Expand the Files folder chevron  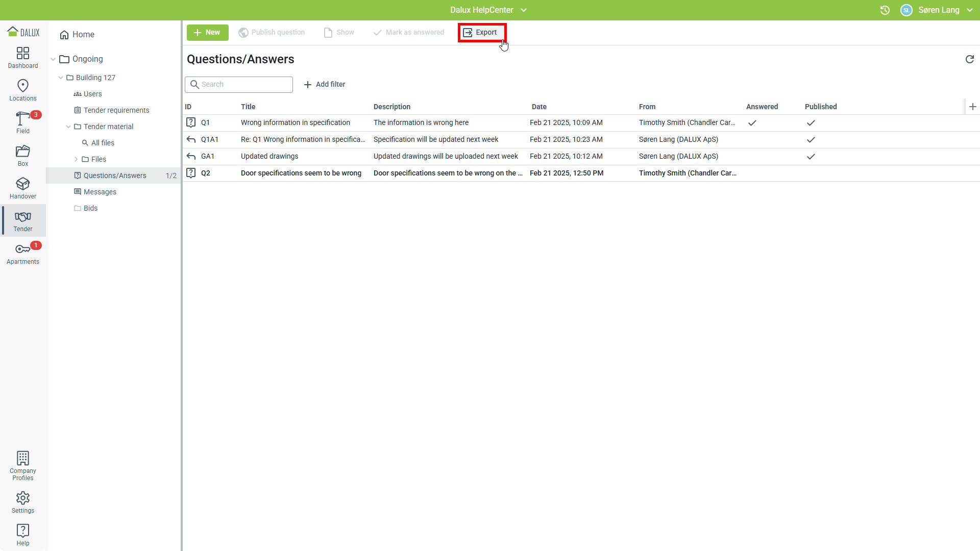(76, 159)
